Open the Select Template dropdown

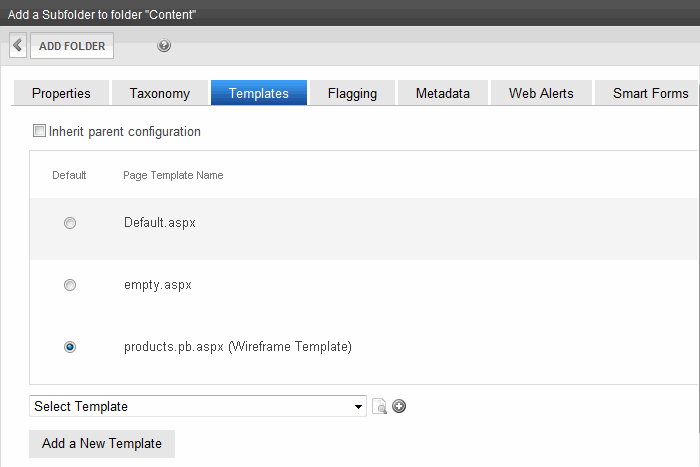(x=198, y=406)
